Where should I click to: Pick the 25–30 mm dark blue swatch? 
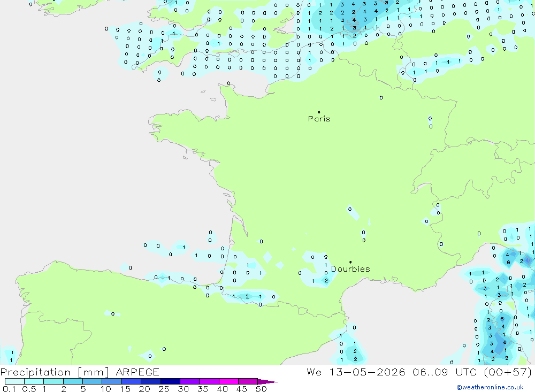[170, 381]
